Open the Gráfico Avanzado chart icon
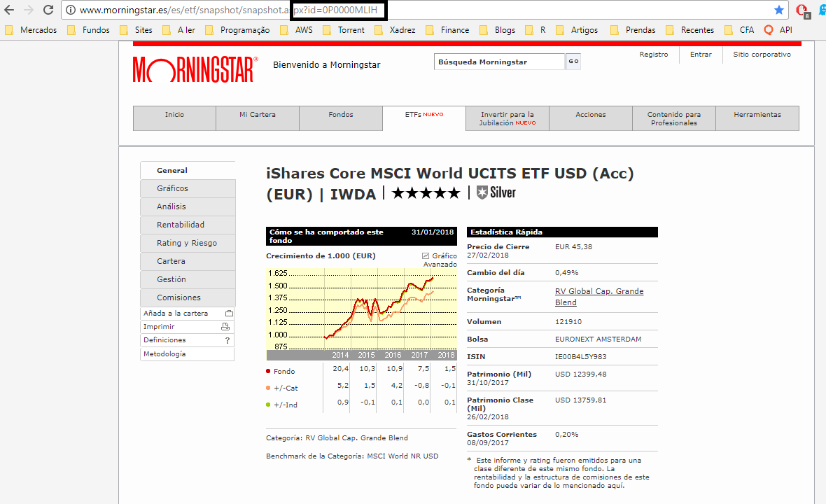 tap(426, 256)
